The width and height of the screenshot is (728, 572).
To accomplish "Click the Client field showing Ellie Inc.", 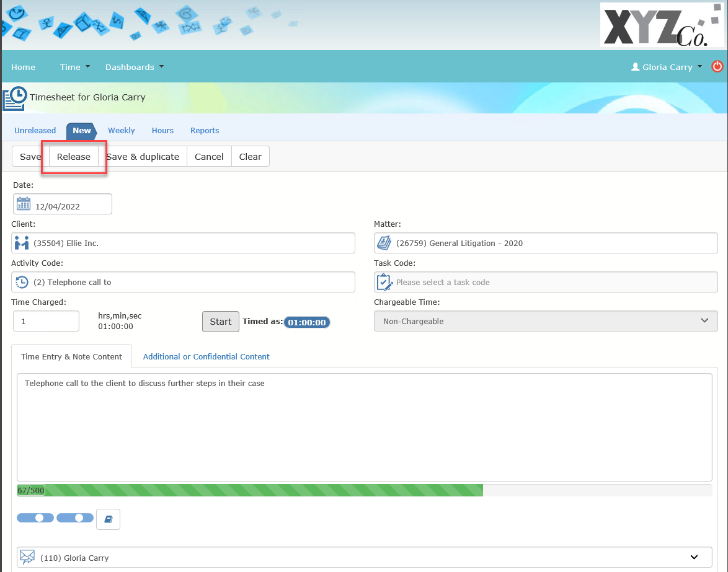I will pyautogui.click(x=183, y=243).
